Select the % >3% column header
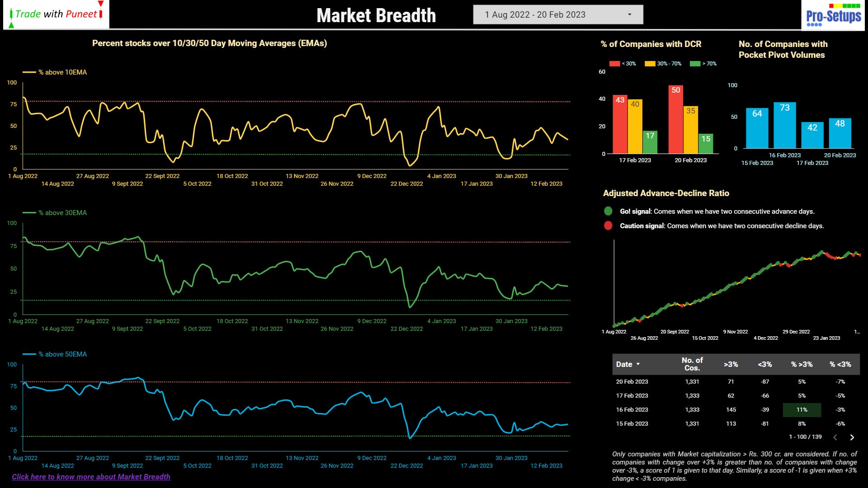 tap(802, 364)
